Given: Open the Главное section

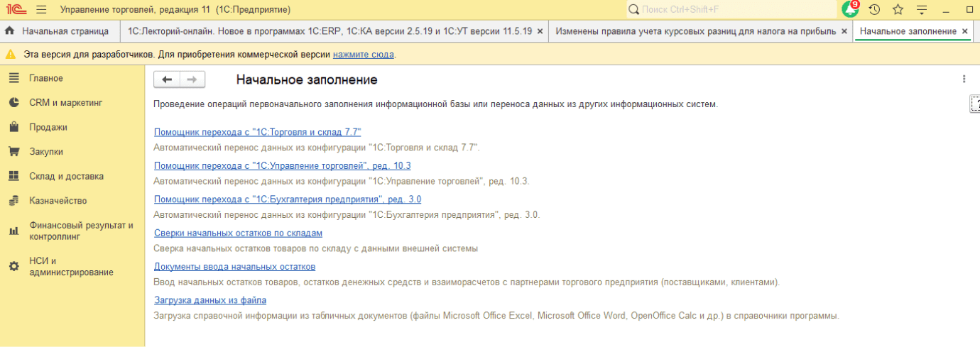Looking at the screenshot, I should pos(72,78).
